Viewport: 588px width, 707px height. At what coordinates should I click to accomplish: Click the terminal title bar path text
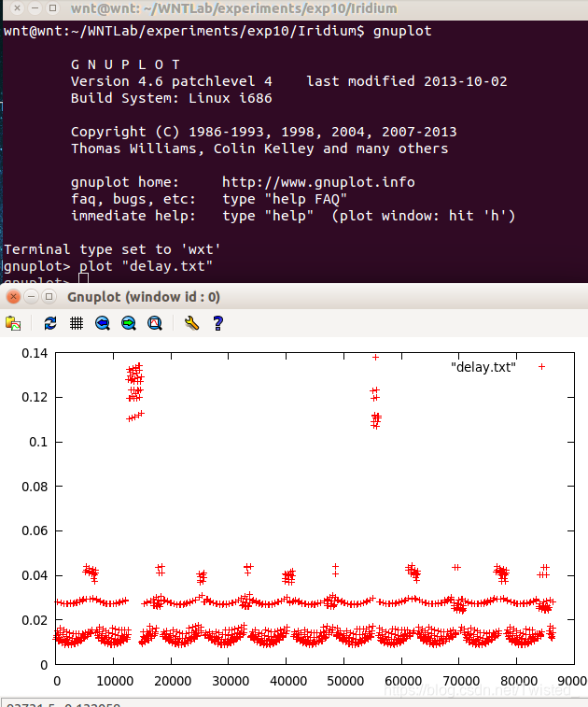[x=234, y=8]
